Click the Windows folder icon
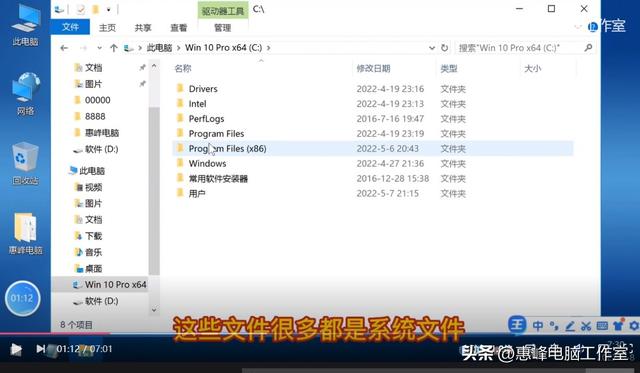The image size is (640, 373). pyautogui.click(x=180, y=163)
